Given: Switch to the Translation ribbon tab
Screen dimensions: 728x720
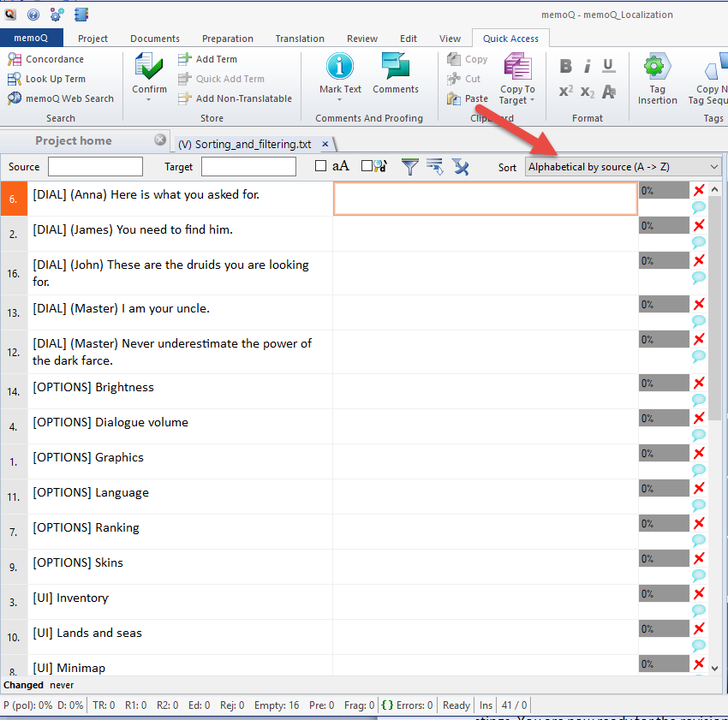Looking at the screenshot, I should click(300, 39).
